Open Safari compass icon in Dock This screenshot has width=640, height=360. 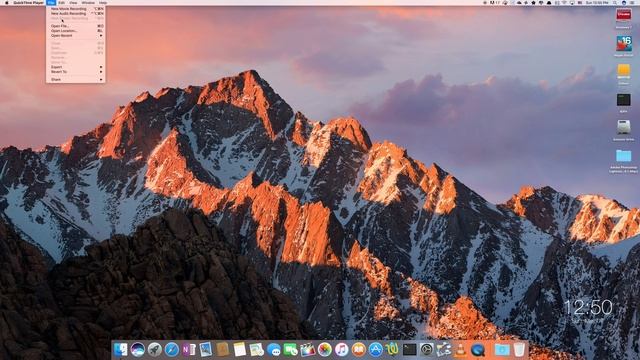[172, 350]
